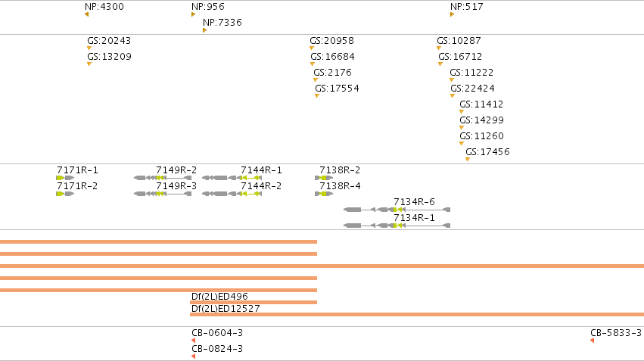The height and width of the screenshot is (361, 644).
Task: Select the GS:11412 insertion label
Action: 481,104
